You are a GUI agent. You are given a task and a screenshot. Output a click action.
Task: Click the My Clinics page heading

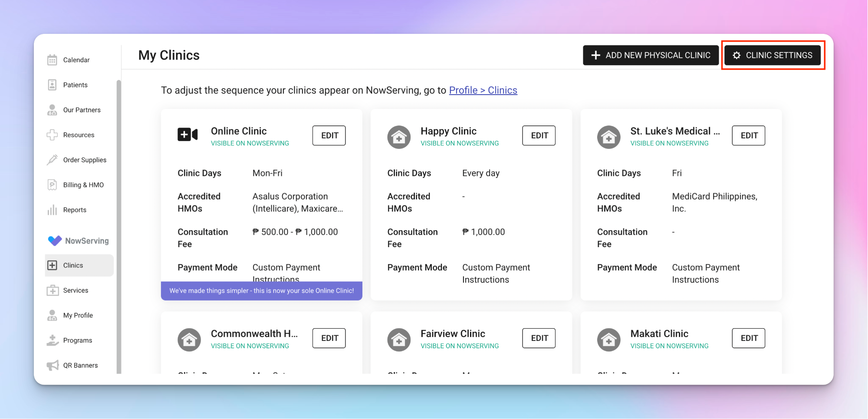(x=169, y=55)
